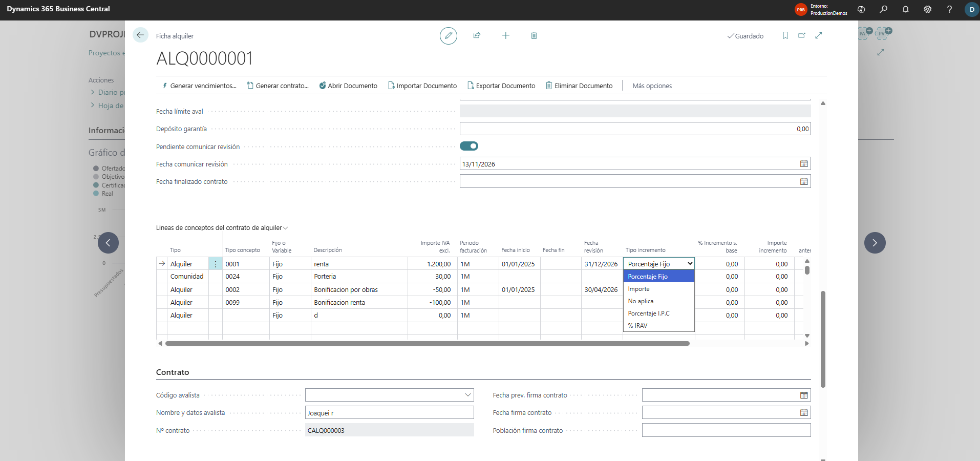Select Importe option in list
This screenshot has height=461, width=980.
click(658, 289)
